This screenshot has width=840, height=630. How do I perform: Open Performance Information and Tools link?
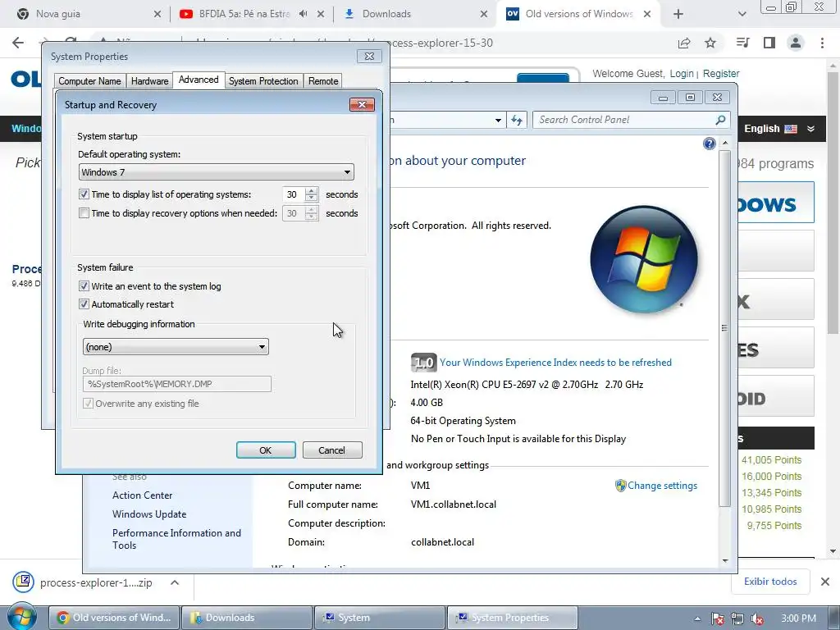pyautogui.click(x=177, y=539)
